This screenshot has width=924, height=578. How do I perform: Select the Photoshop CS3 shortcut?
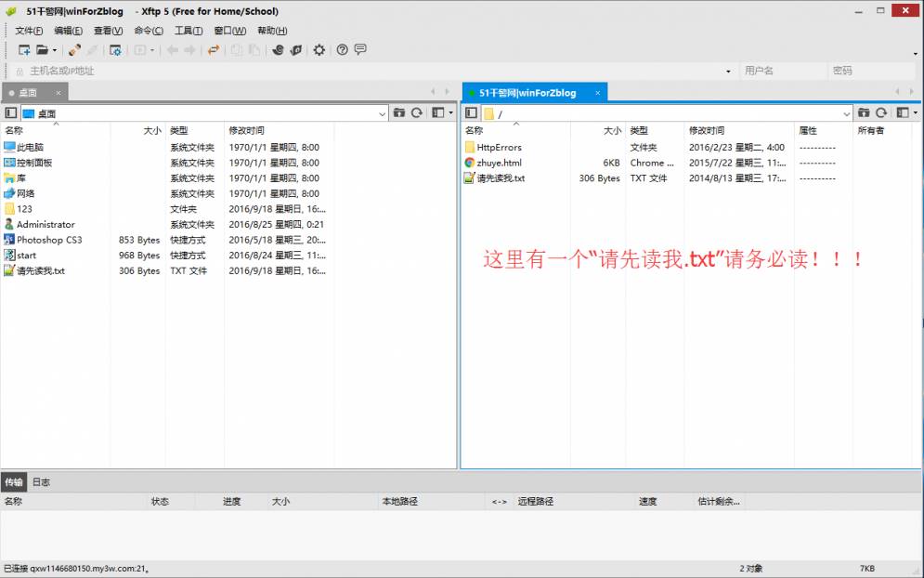[x=43, y=240]
